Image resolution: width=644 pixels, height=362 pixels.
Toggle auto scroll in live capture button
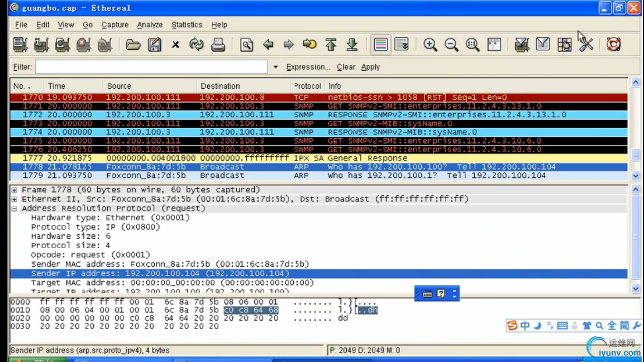(402, 45)
